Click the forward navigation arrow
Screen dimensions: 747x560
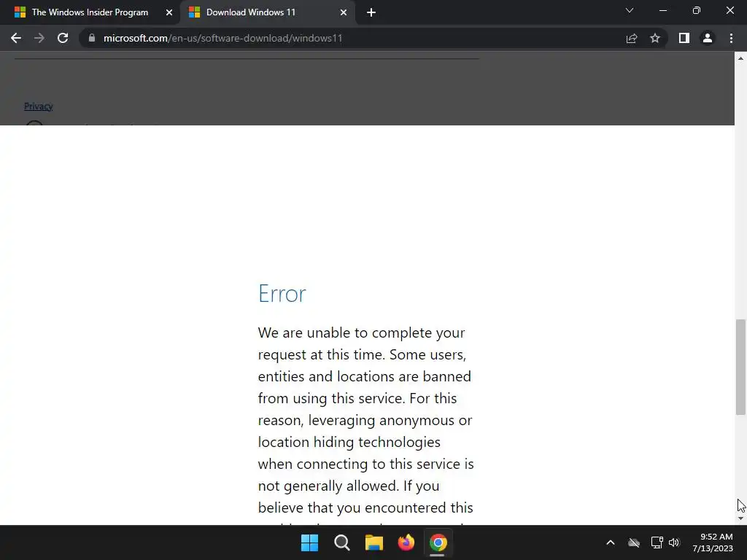(39, 38)
